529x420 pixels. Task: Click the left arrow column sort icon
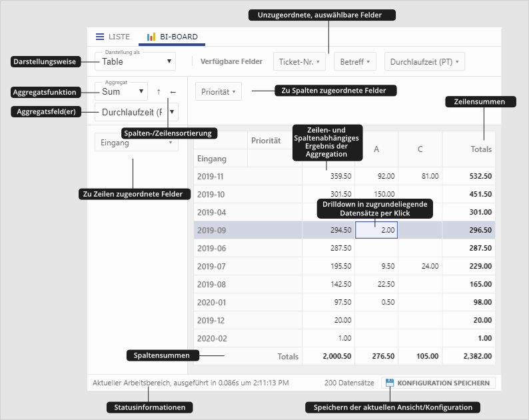(173, 92)
